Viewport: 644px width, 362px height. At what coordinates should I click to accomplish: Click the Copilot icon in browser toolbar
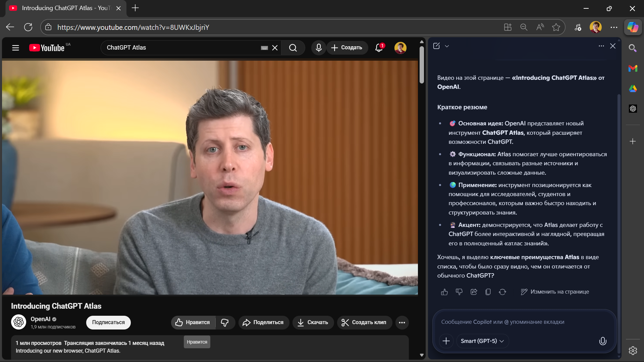[x=633, y=27]
